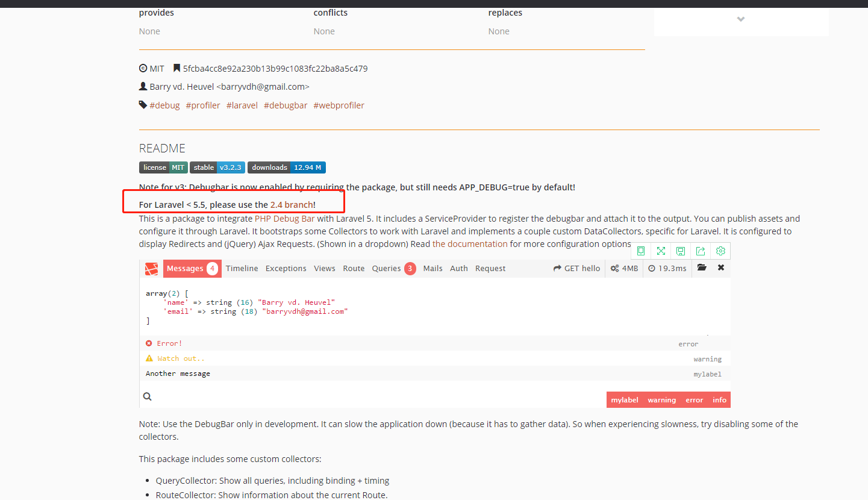Click the GET hello request indicator

[x=577, y=269]
